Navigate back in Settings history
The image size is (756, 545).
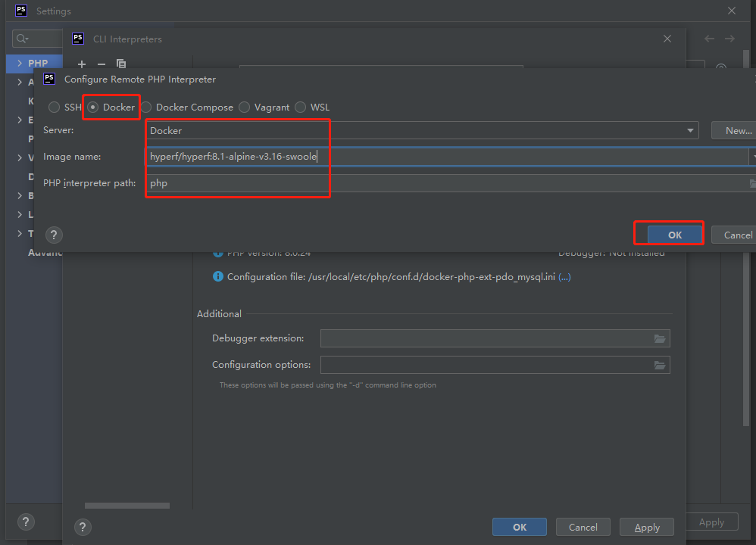(709, 39)
